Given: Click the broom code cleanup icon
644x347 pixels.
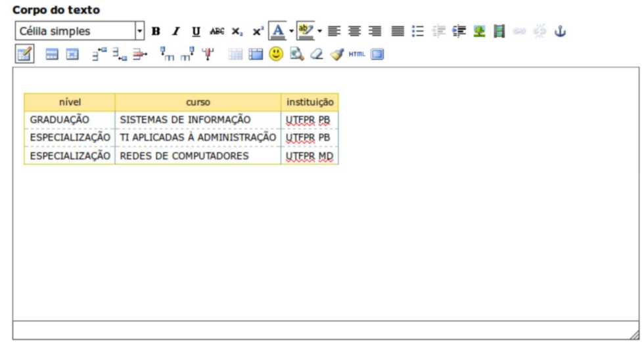Looking at the screenshot, I should pos(336,55).
